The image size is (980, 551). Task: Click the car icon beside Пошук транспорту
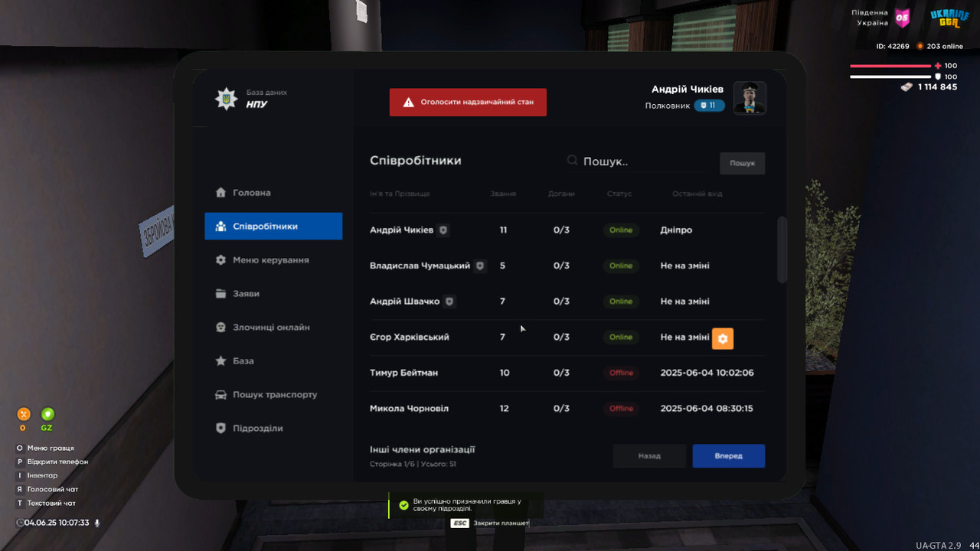point(220,395)
